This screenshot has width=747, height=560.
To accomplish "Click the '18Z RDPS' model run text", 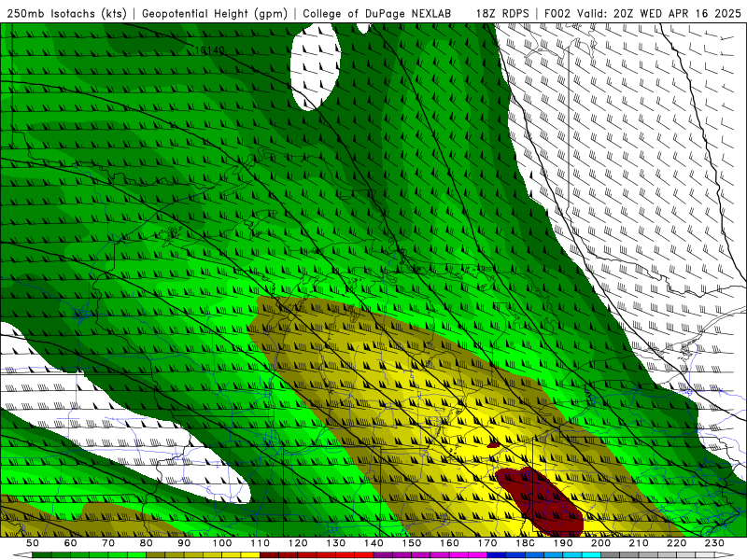I will click(502, 14).
